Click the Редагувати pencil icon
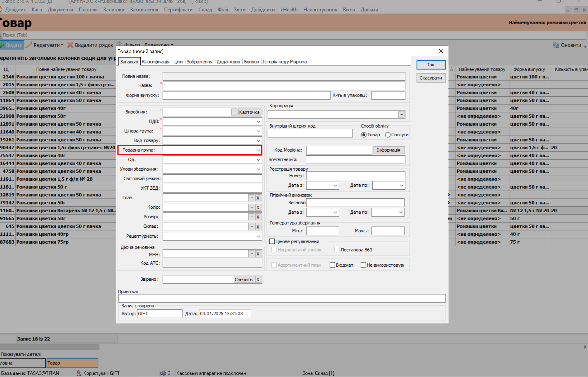 pyautogui.click(x=29, y=45)
